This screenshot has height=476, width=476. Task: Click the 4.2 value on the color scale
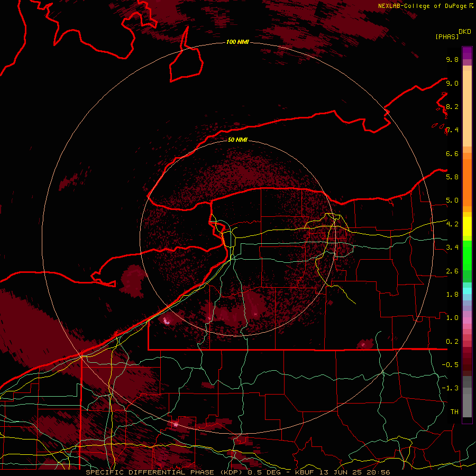pyautogui.click(x=452, y=224)
